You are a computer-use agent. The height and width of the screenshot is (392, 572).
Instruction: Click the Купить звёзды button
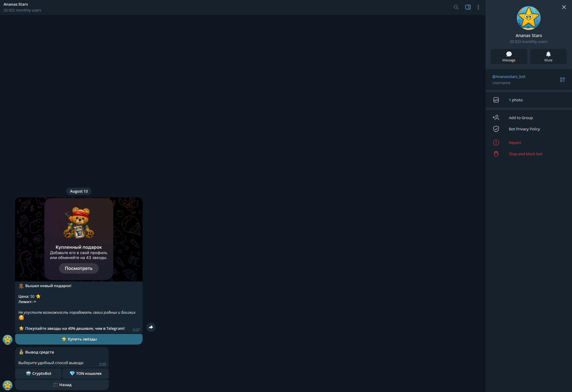79,339
